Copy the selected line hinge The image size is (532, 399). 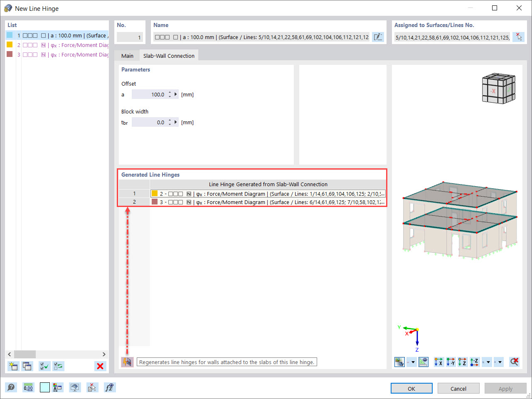[27, 366]
